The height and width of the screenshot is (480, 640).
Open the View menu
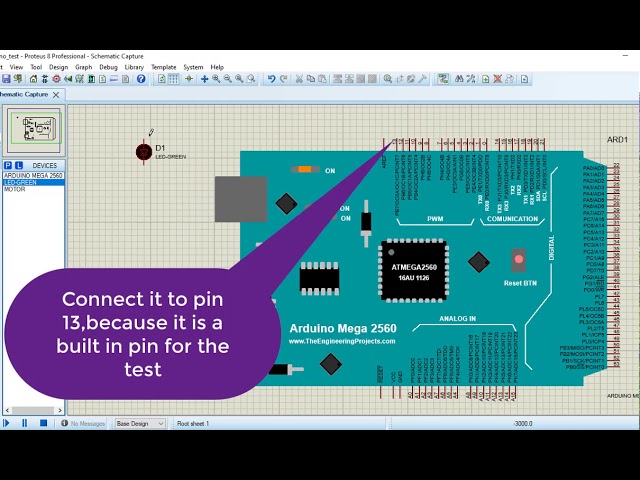(16, 67)
